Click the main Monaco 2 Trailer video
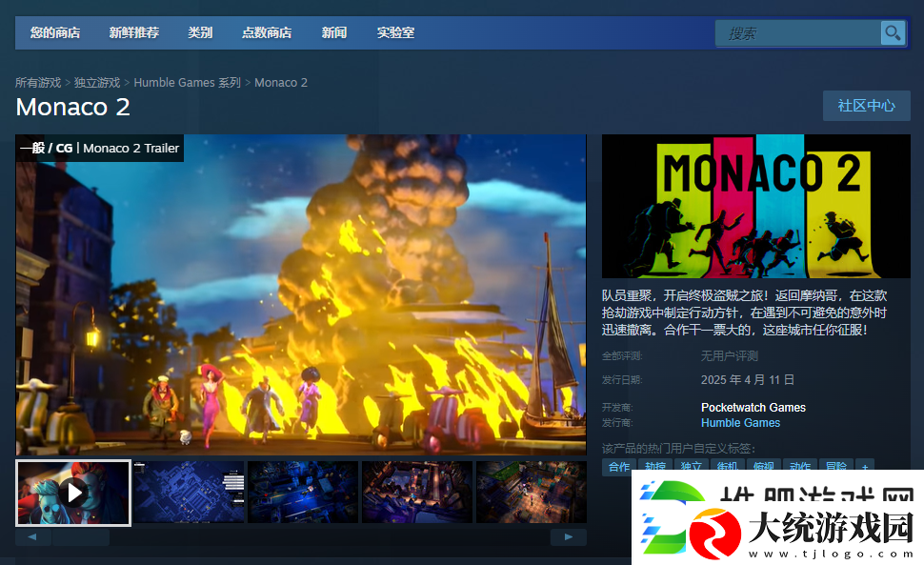924x565 pixels. 300,294
